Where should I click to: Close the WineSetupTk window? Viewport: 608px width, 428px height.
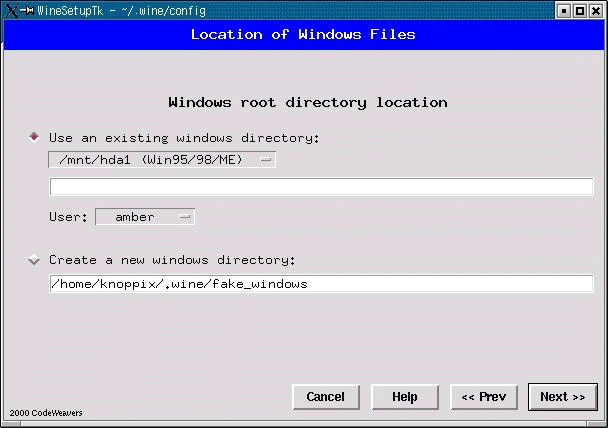596,11
